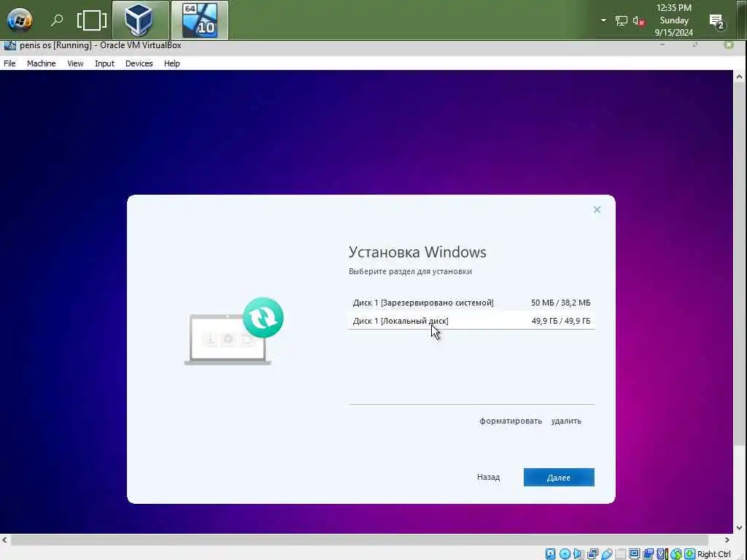Show hidden tray icons arrow

(x=603, y=20)
